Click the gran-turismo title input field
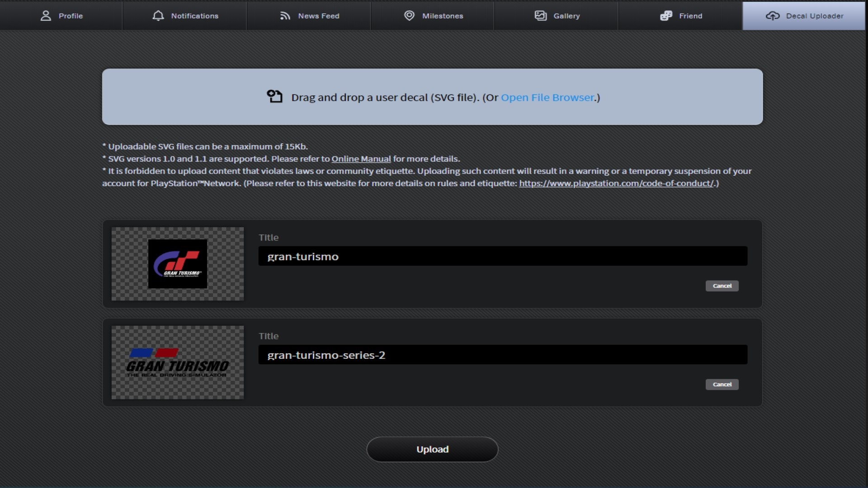Image resolution: width=868 pixels, height=488 pixels. [x=502, y=257]
